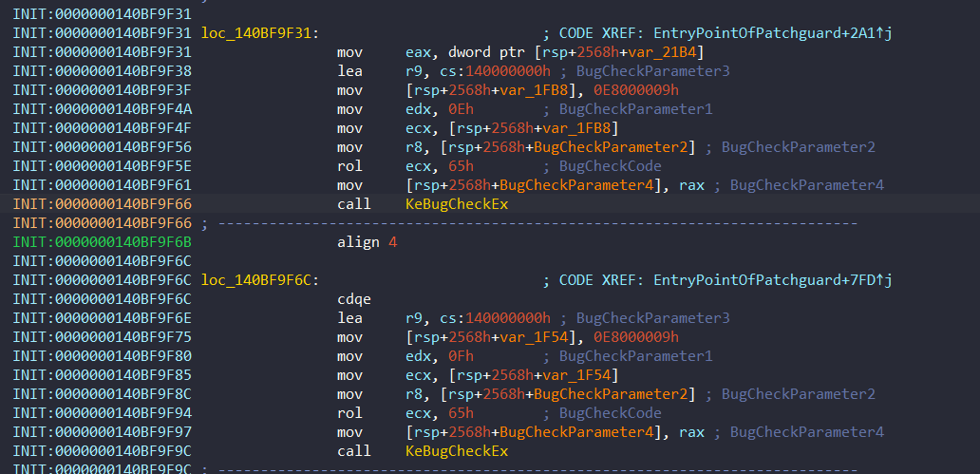Select var_1F54 in the mov ecx line

point(575,375)
